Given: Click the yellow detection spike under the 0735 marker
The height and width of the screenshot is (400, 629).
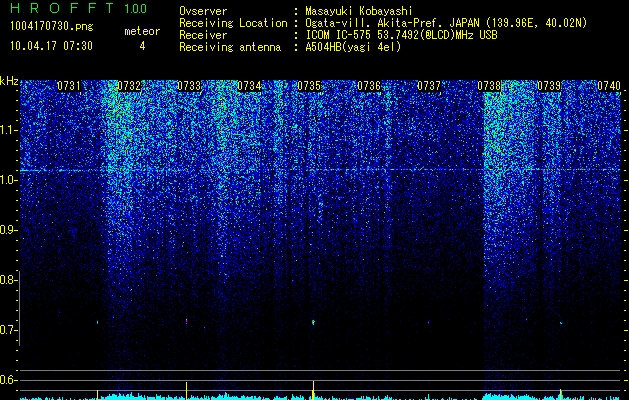Looking at the screenshot, I should point(313,390).
